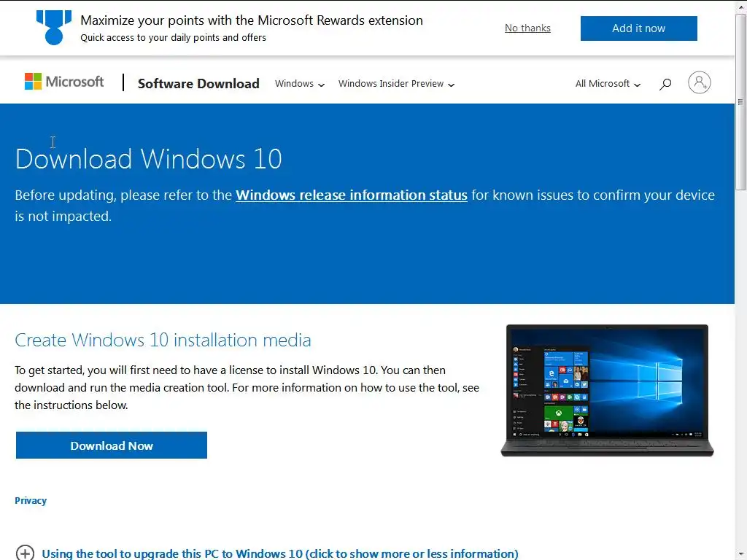Click the Download Now button
The width and height of the screenshot is (747, 560).
point(112,446)
